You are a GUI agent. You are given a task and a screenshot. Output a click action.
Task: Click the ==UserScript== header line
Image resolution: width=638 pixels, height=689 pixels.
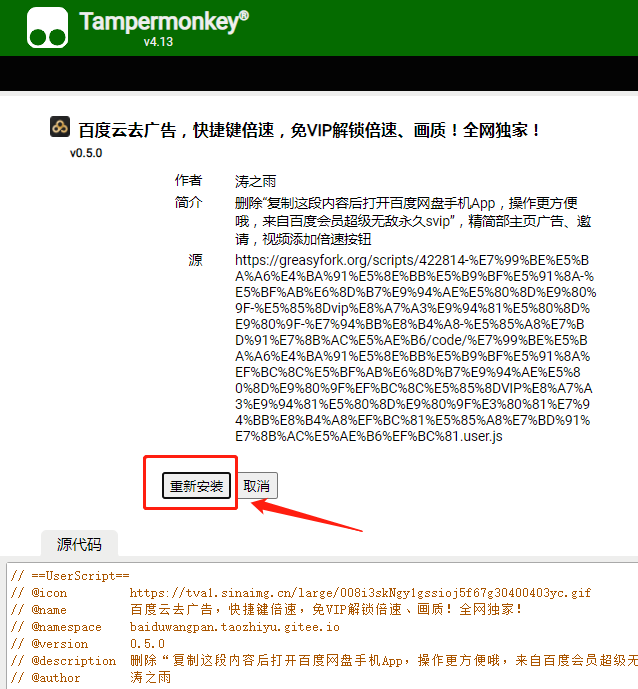(70, 576)
